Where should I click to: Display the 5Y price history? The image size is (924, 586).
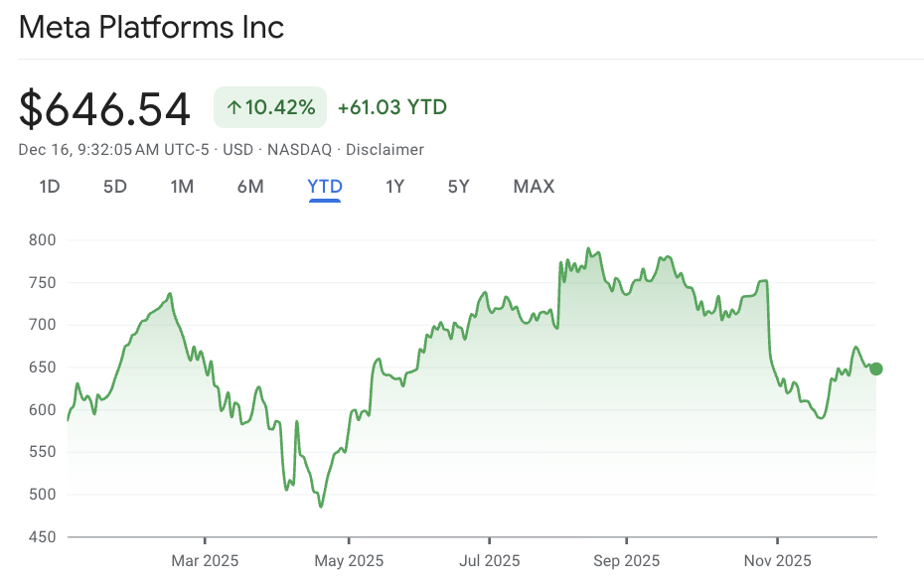pos(458,186)
